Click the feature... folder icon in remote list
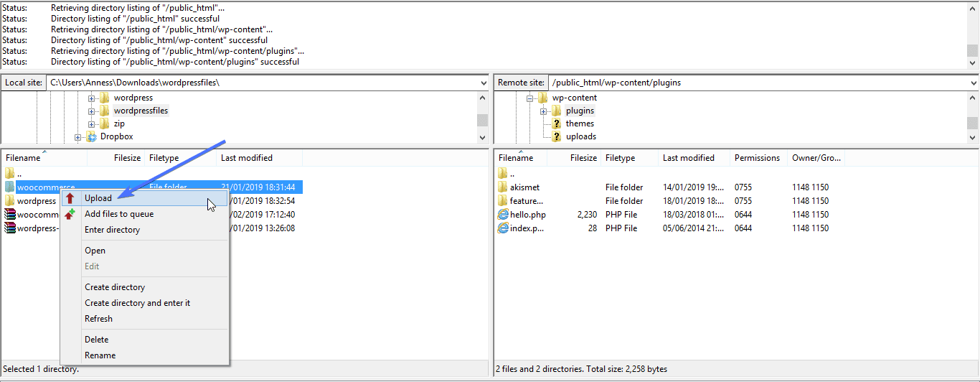980x382 pixels. coord(503,201)
